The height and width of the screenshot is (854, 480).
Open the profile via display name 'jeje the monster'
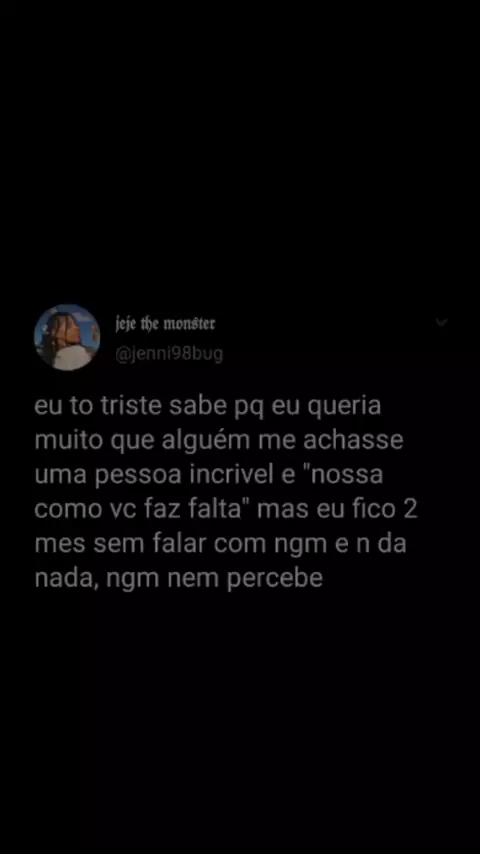[x=166, y=324]
